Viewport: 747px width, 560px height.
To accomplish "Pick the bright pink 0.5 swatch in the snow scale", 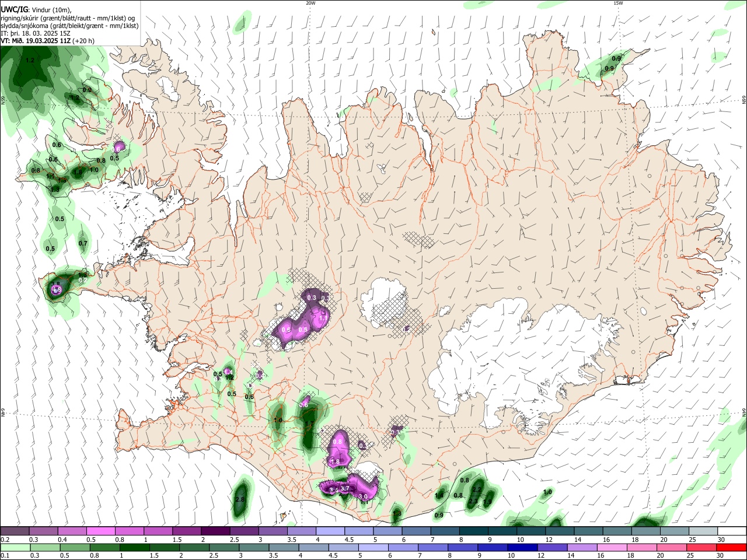I will (x=100, y=531).
